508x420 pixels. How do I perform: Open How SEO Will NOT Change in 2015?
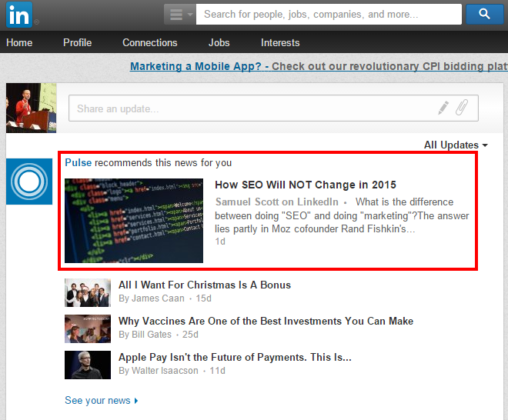(306, 185)
